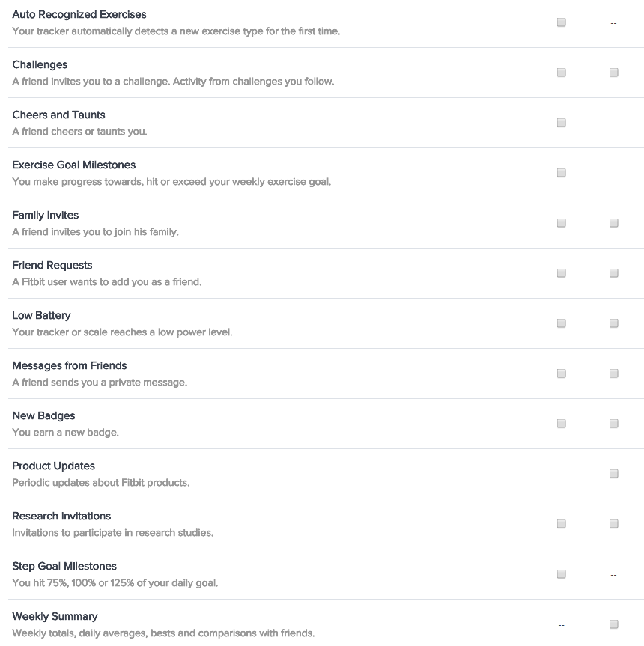The image size is (644, 646).
Task: Select first Messages from Friends checkbox
Action: point(562,374)
